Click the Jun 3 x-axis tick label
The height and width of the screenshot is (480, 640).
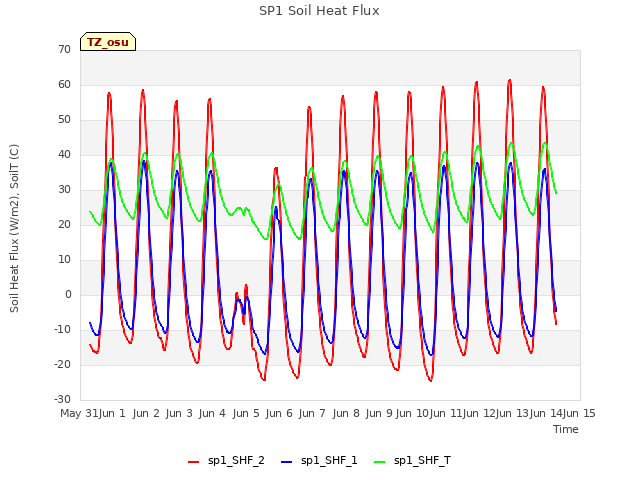(x=179, y=413)
